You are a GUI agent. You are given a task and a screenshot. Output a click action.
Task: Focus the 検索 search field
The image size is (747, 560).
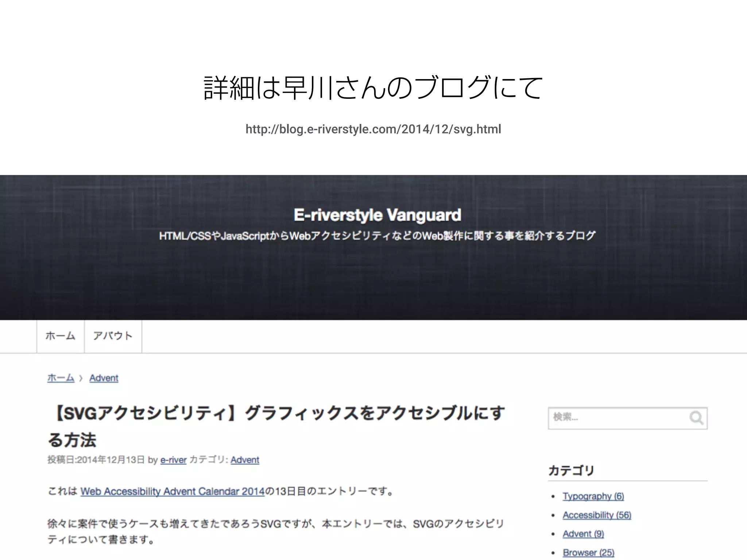click(628, 418)
